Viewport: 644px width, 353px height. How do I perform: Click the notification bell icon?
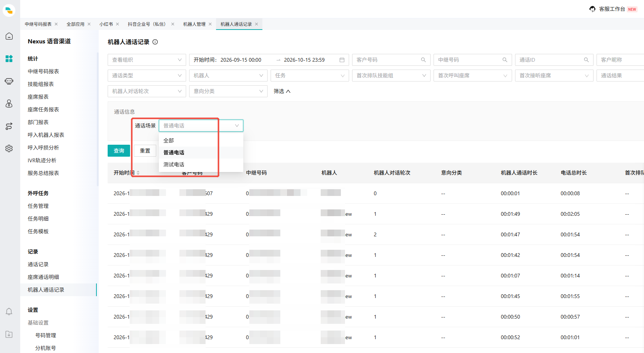coord(9,311)
